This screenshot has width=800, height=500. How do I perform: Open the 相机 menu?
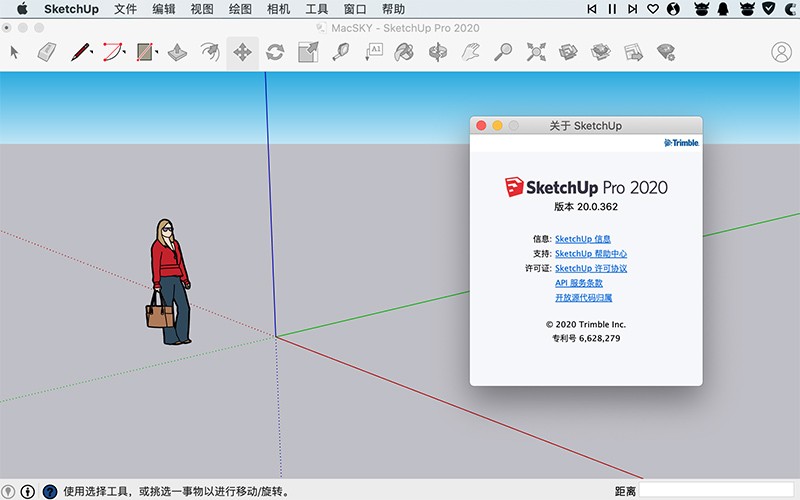(x=279, y=9)
